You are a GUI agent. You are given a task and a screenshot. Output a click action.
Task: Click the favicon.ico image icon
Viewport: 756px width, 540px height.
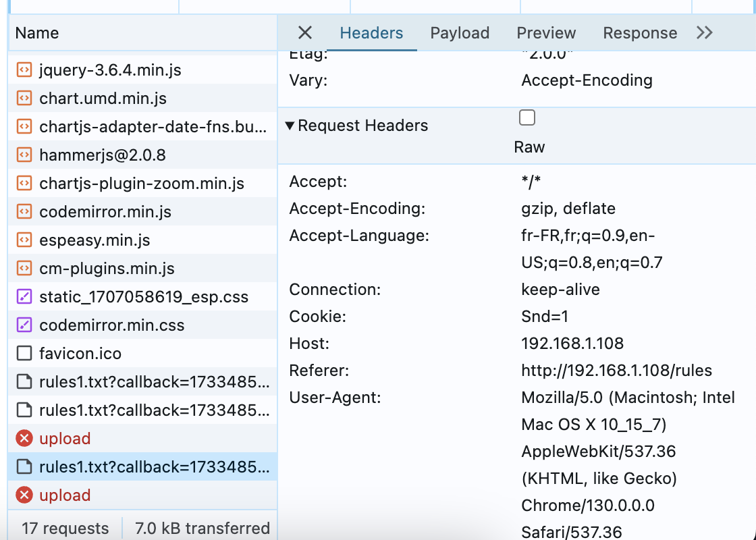(24, 354)
